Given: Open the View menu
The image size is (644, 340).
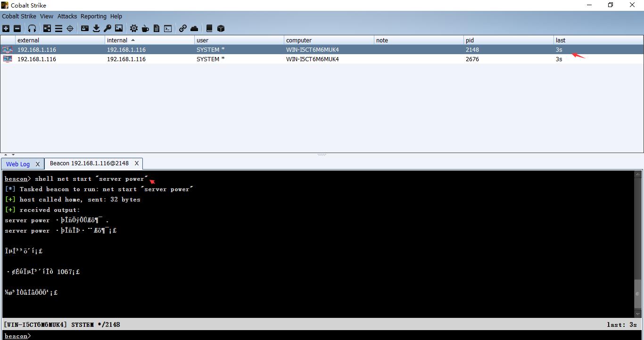Looking at the screenshot, I should coord(47,16).
